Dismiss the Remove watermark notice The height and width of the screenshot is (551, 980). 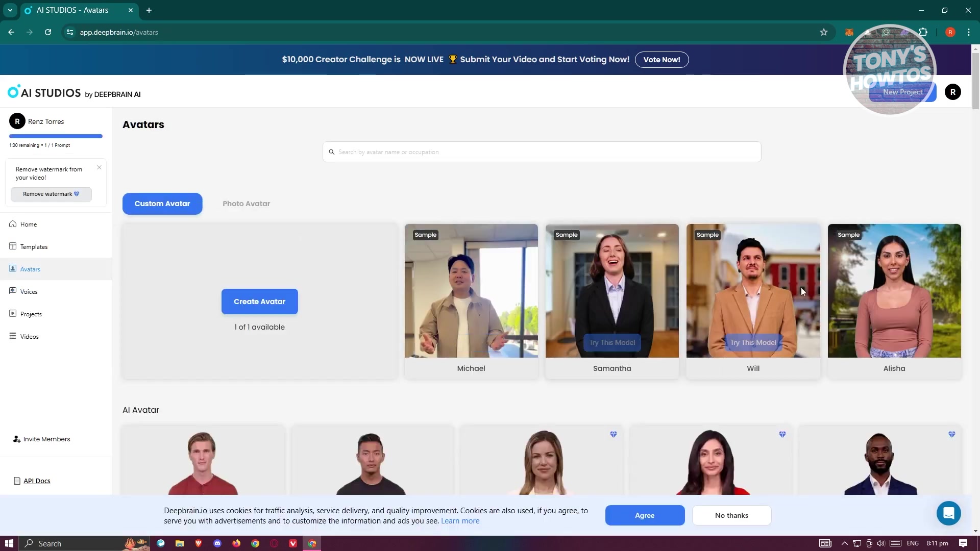click(99, 167)
